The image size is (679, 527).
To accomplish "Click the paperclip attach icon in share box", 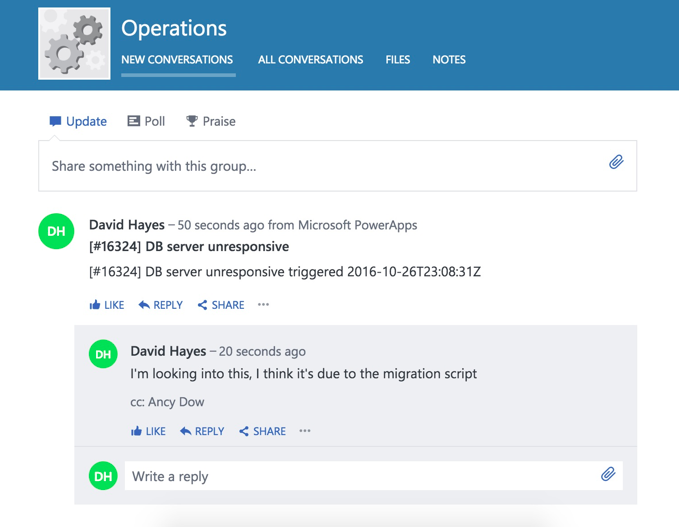I will 616,162.
